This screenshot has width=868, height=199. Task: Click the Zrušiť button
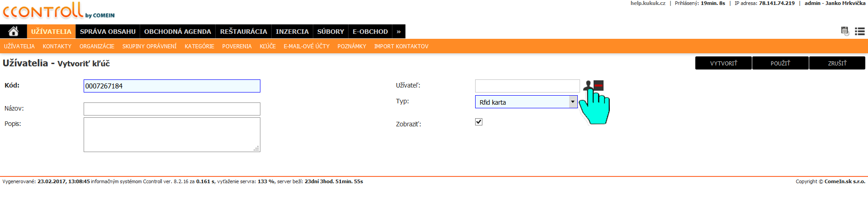(x=837, y=63)
